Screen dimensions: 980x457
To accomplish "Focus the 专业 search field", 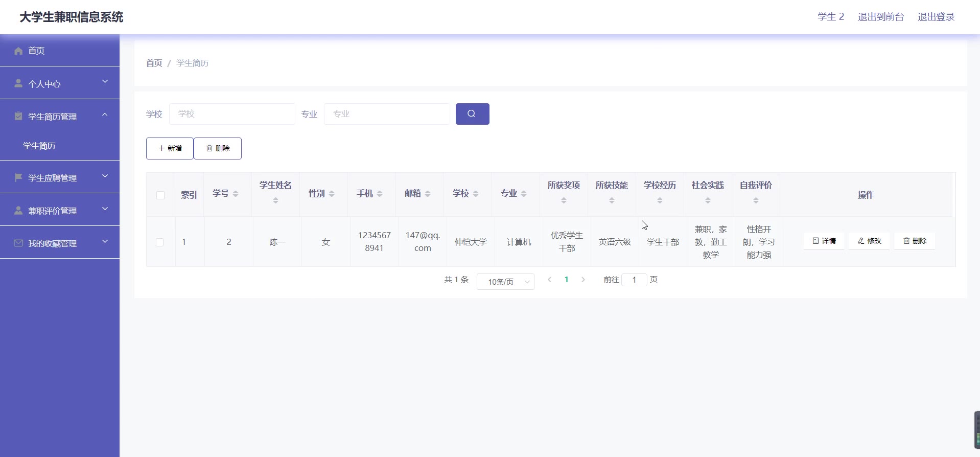I will [387, 113].
